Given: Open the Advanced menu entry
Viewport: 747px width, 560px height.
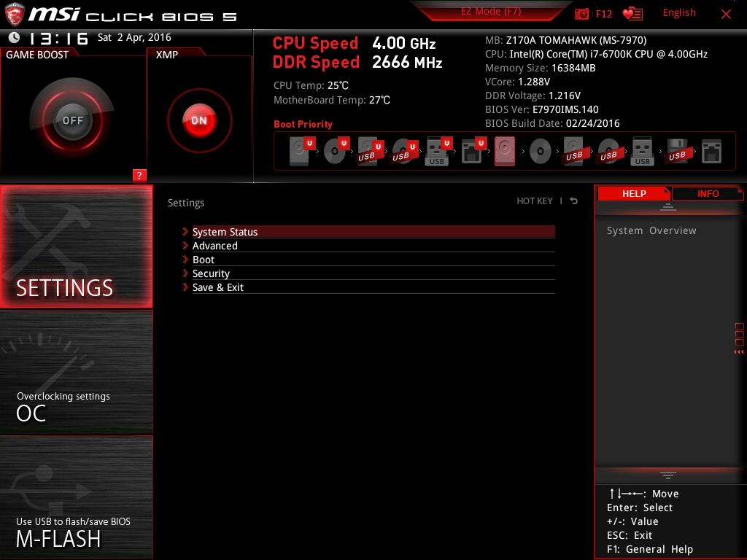Looking at the screenshot, I should [373, 246].
